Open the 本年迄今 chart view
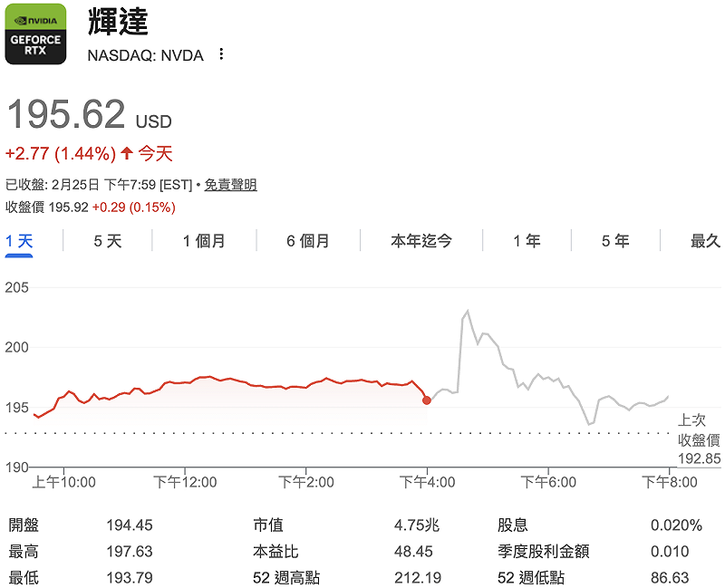 point(420,240)
